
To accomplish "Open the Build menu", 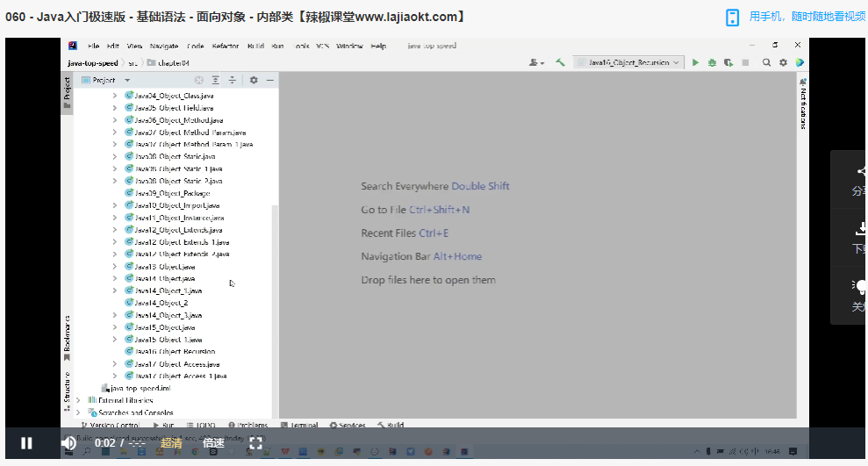I will pyautogui.click(x=255, y=46).
